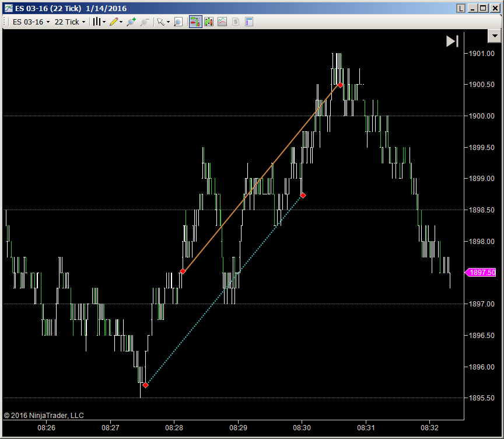Expand the cursor type dropdown arrow
This screenshot has width=504, height=439.
click(x=168, y=22)
